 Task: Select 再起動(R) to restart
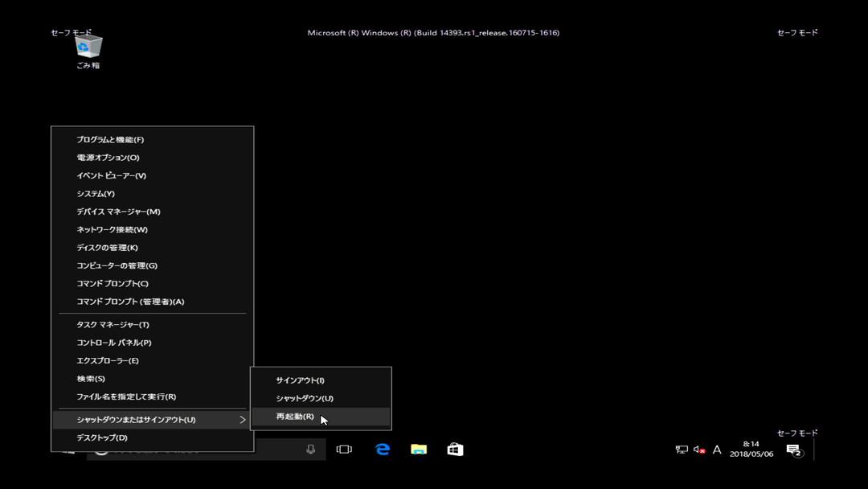(x=295, y=417)
